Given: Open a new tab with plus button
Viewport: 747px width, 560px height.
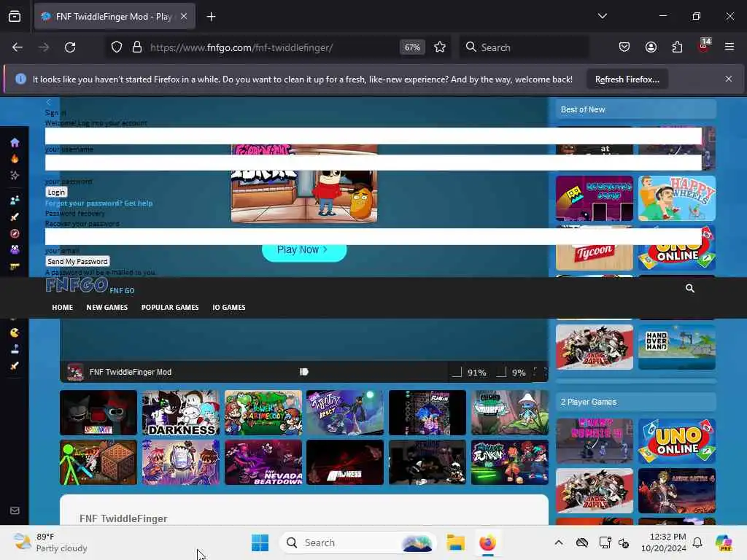Looking at the screenshot, I should pyautogui.click(x=211, y=17).
